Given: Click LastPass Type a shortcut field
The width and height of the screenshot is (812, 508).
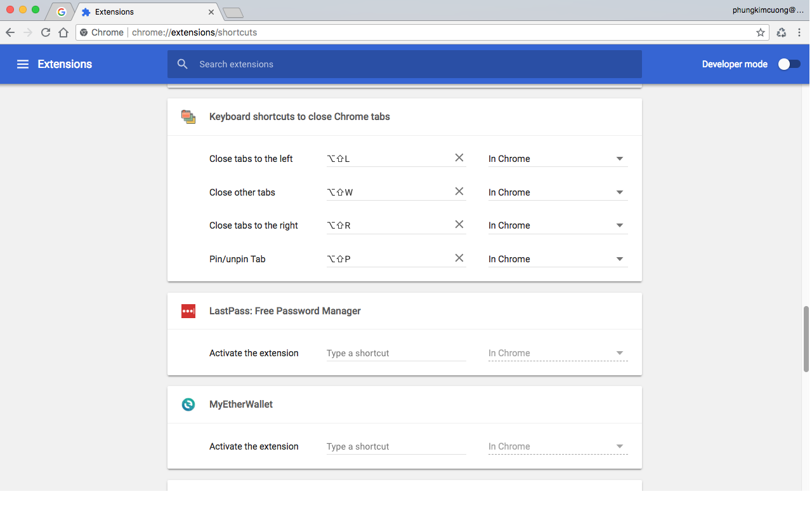Looking at the screenshot, I should [x=396, y=353].
